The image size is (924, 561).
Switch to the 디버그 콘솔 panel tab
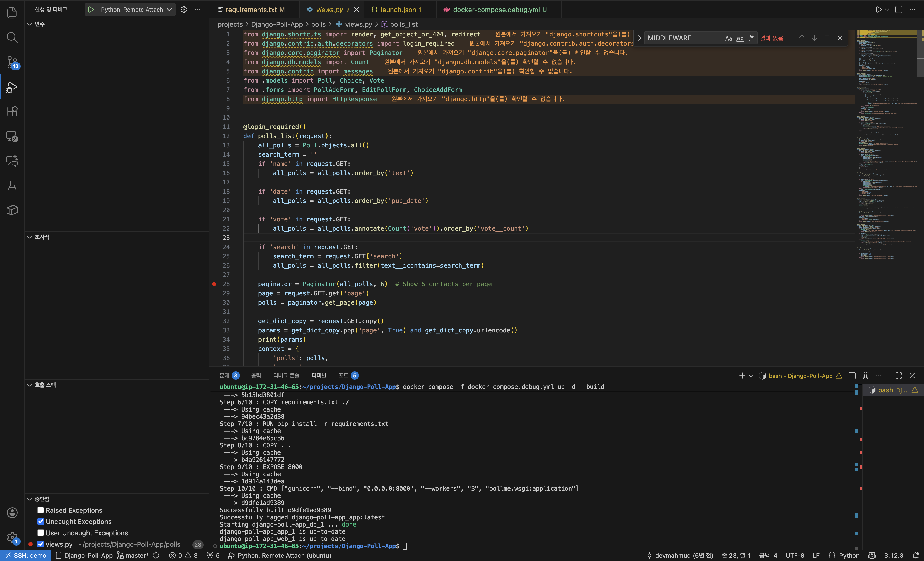286,376
